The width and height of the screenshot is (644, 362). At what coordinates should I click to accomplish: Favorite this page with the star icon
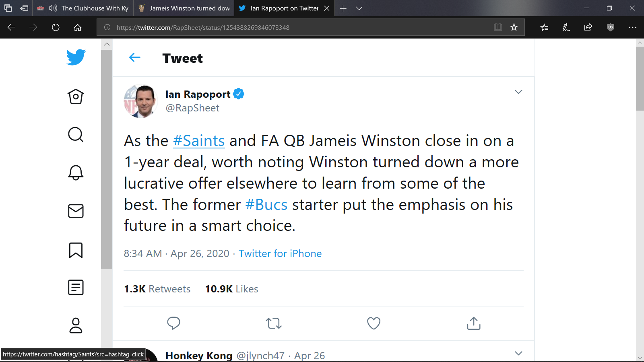pyautogui.click(x=514, y=27)
